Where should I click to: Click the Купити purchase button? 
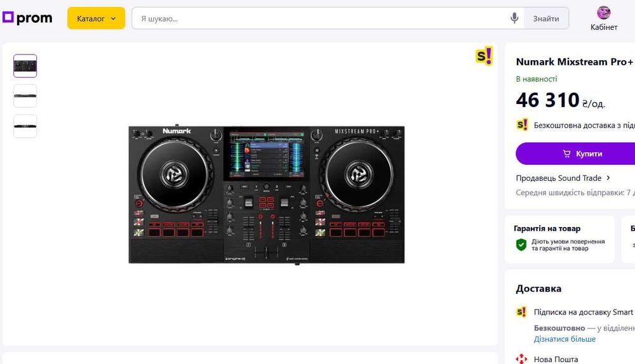tap(575, 153)
